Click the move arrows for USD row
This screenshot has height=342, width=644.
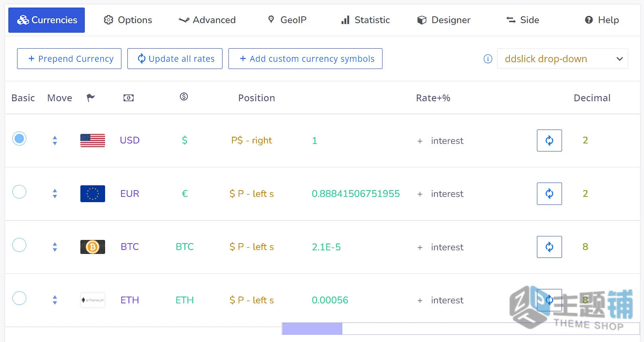pyautogui.click(x=55, y=140)
